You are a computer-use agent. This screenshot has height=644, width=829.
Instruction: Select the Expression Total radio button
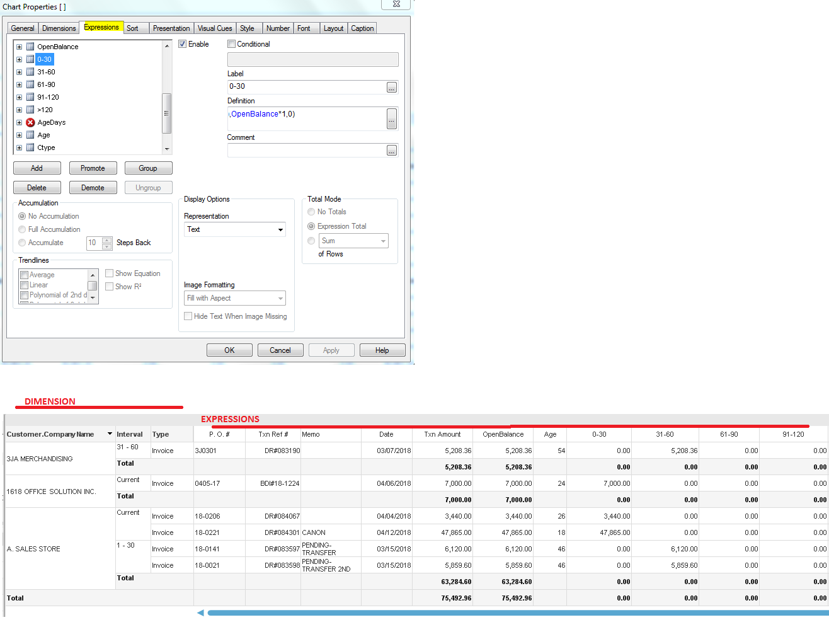tap(311, 226)
